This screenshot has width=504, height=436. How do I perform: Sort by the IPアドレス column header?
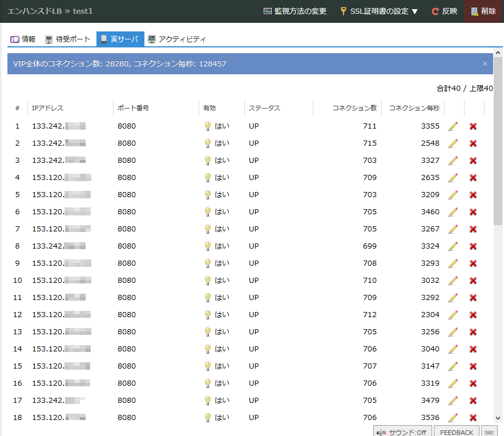tap(48, 108)
